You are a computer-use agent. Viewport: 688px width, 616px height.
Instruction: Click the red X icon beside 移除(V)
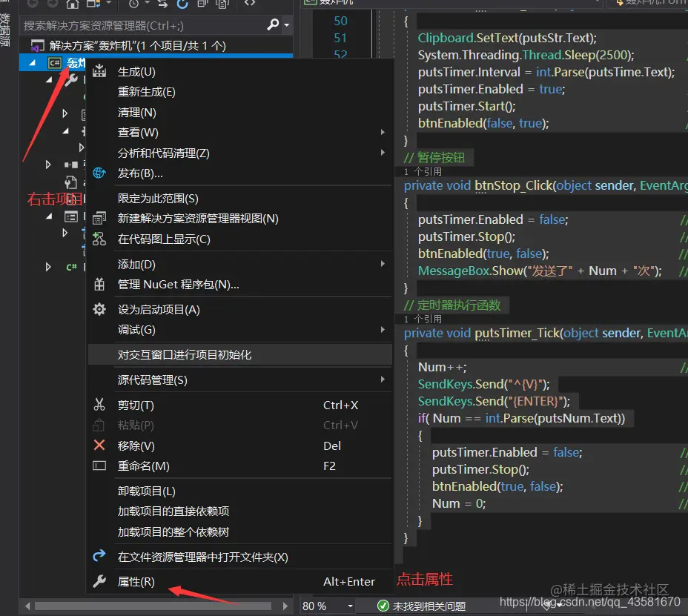99,446
